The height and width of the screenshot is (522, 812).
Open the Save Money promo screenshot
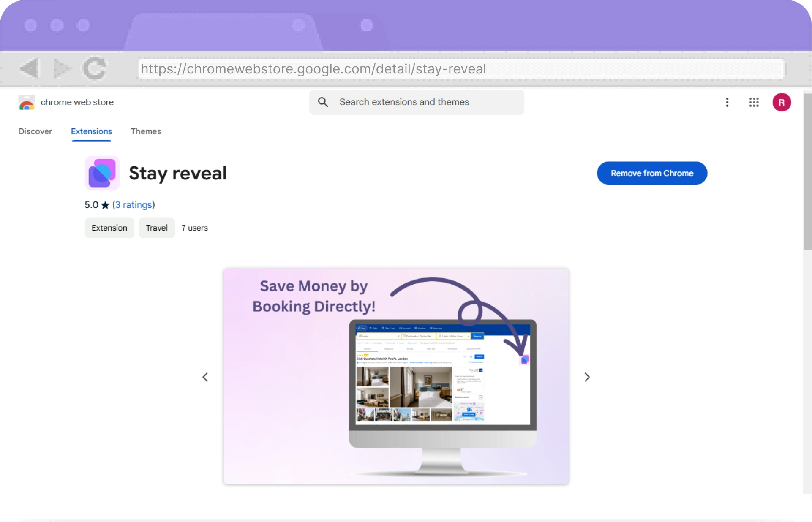point(396,376)
